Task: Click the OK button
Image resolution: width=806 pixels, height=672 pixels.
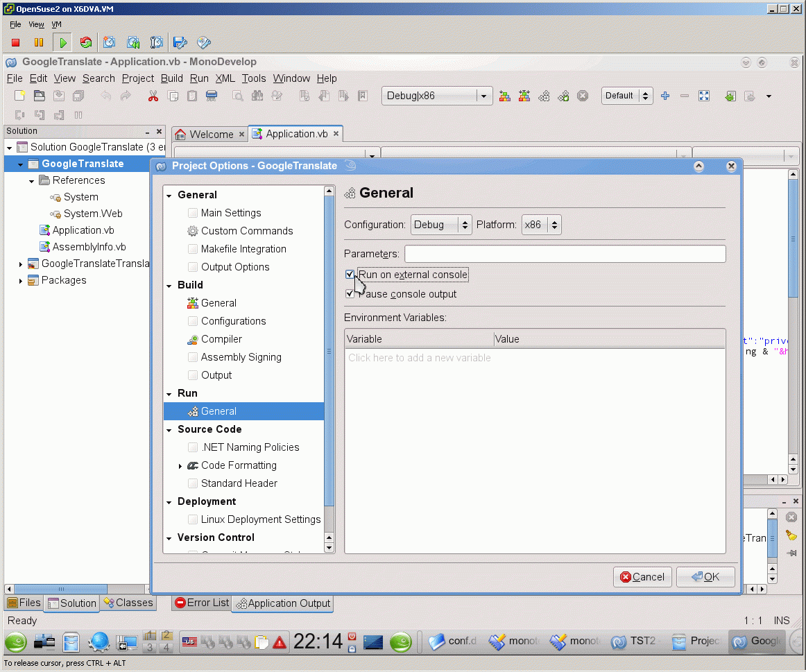Action: 705,576
